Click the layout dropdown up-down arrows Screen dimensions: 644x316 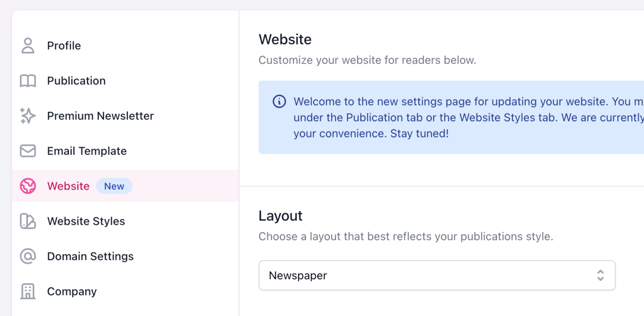[x=601, y=276]
